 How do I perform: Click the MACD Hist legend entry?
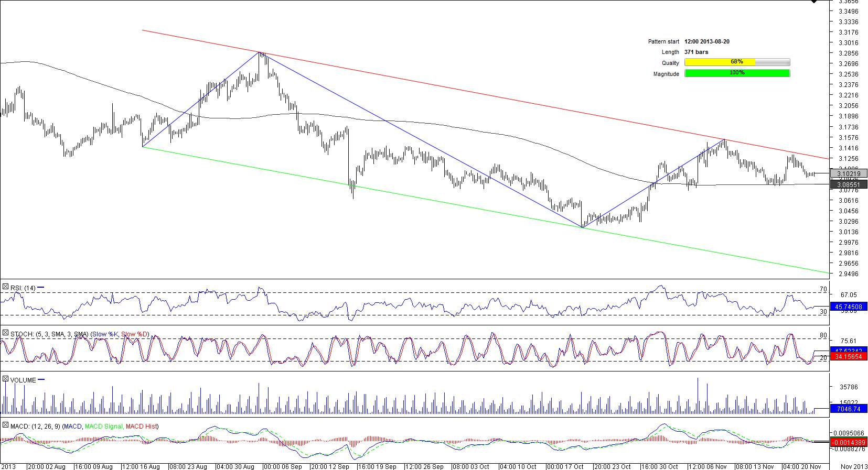[141, 427]
